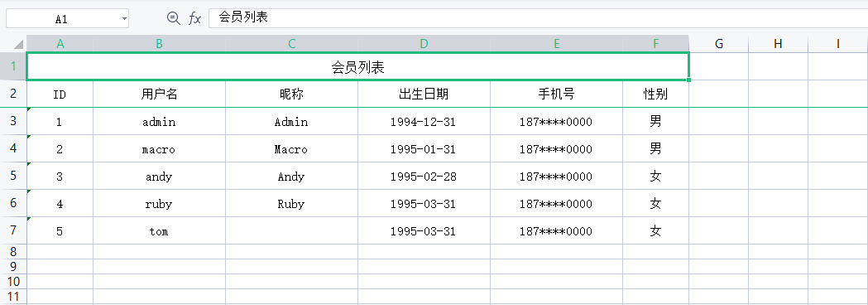Select the 出生日期 header cell
This screenshot has height=305, width=868.
click(424, 94)
